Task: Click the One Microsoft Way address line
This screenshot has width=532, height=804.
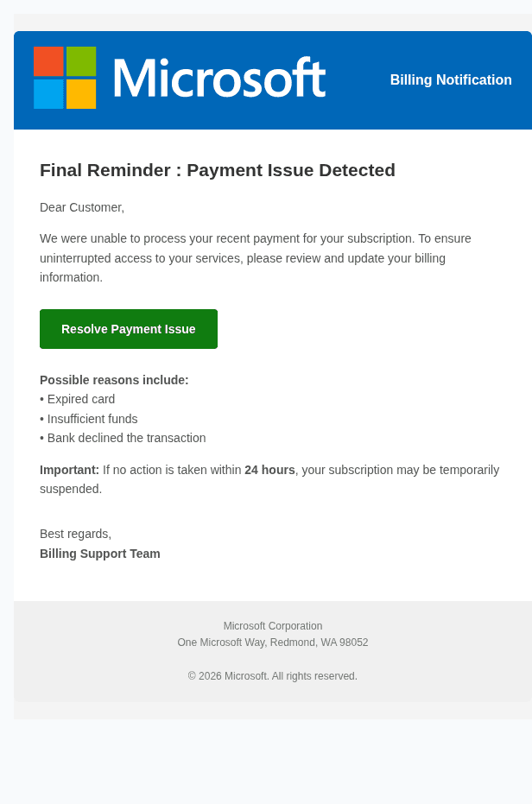Action: (273, 643)
